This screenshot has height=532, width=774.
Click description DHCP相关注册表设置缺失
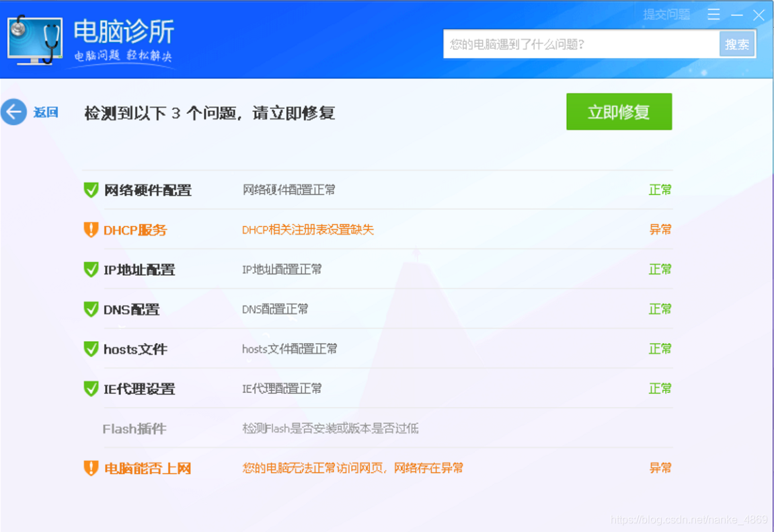308,229
